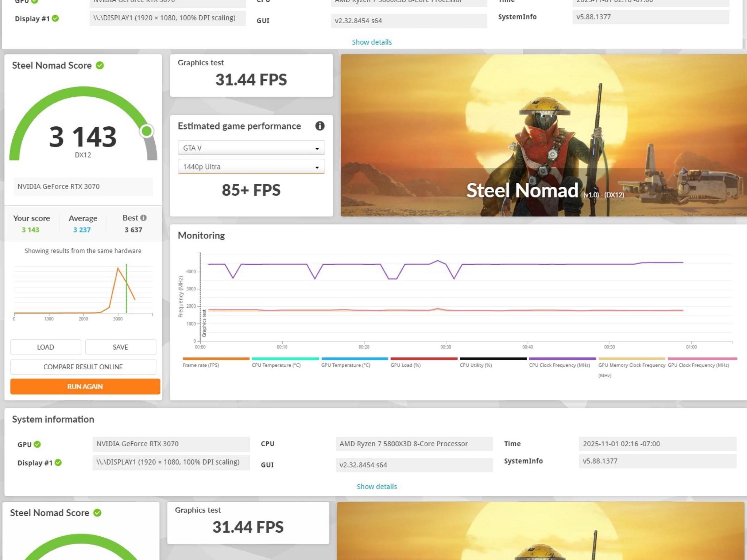747x560 pixels.
Task: Click the Steel Nomad (v1.0) banner image next to the GTA V dropdown
Action: point(543,135)
